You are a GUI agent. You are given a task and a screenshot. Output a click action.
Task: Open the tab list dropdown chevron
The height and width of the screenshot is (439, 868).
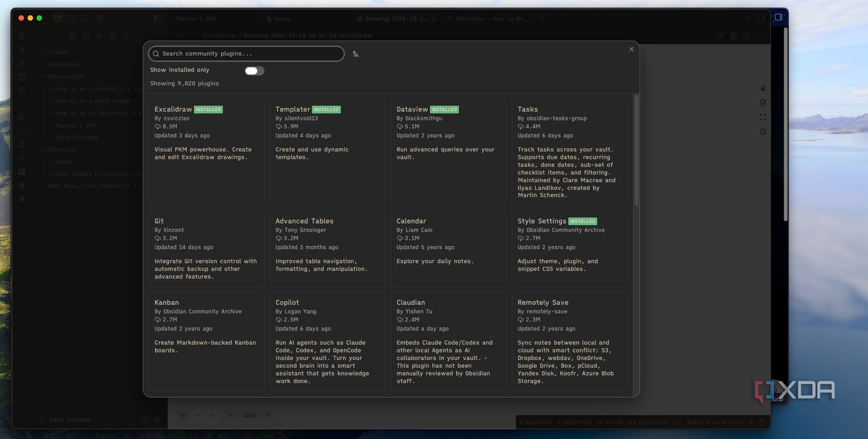(x=747, y=18)
